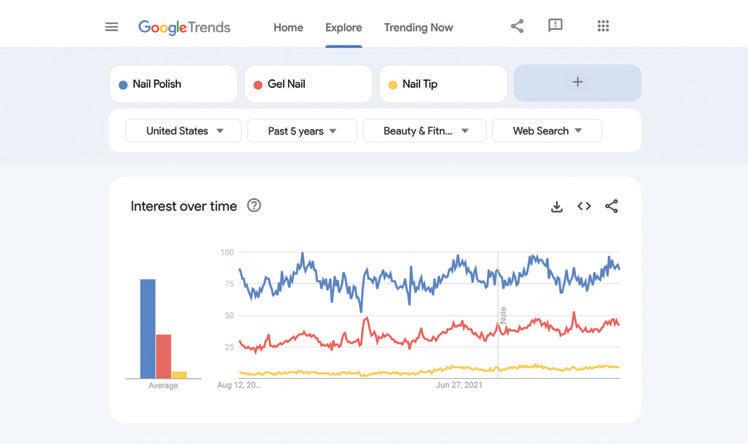Click the embed code icon

[x=584, y=206]
